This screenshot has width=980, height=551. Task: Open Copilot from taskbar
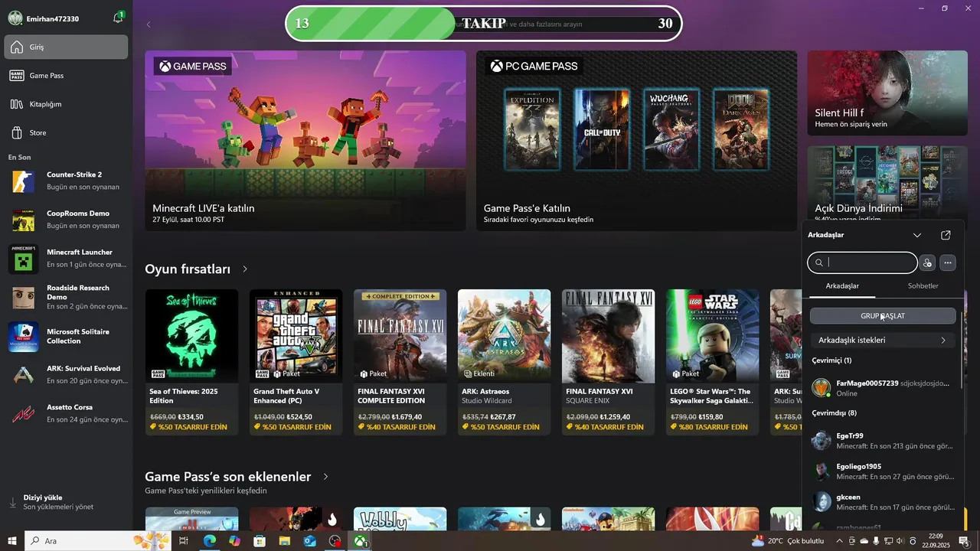(234, 541)
